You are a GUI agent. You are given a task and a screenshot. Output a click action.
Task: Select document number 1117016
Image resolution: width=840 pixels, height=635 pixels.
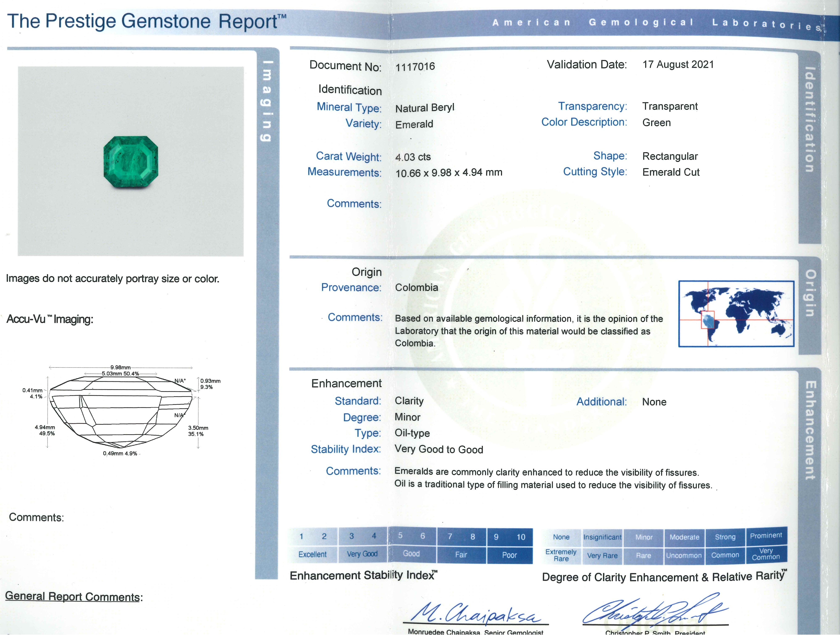pyautogui.click(x=415, y=67)
